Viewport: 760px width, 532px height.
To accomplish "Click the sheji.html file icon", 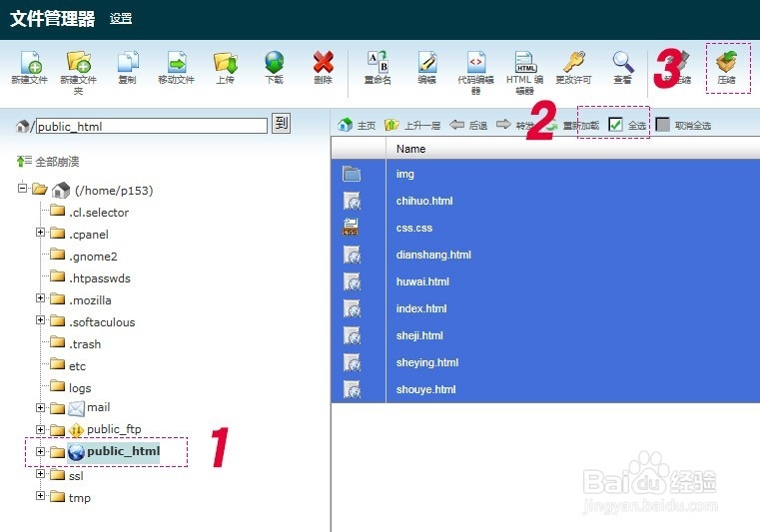I will (352, 335).
